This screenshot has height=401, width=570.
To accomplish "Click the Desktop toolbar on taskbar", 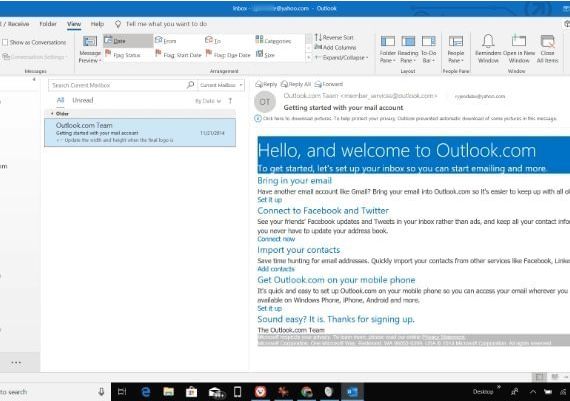I will coord(483,392).
